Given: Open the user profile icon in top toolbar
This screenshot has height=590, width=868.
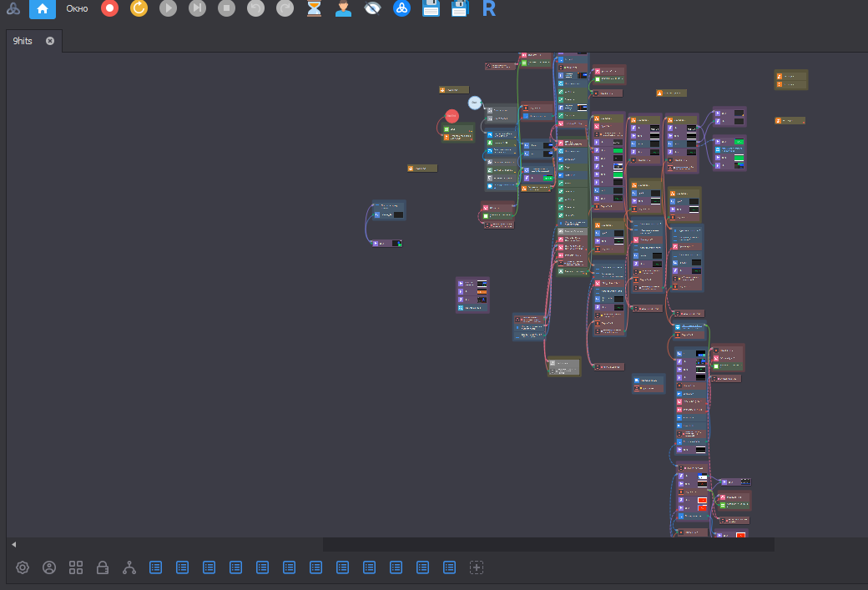Looking at the screenshot, I should (x=343, y=9).
